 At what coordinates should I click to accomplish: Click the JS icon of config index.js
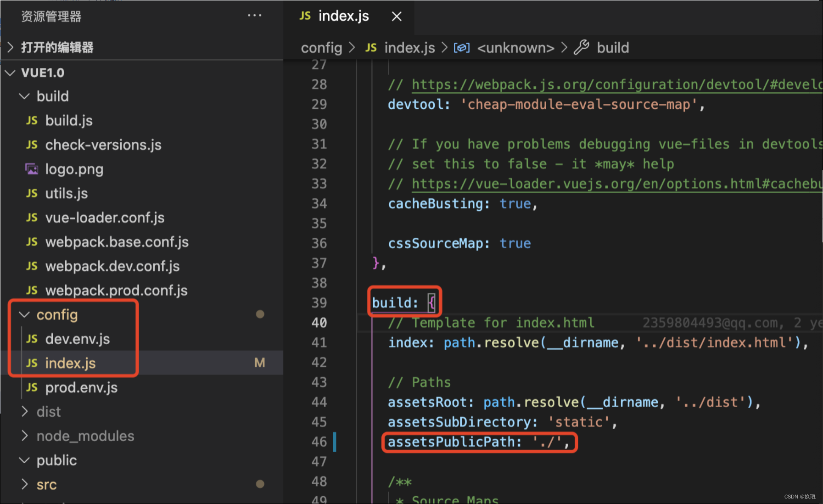coord(32,364)
